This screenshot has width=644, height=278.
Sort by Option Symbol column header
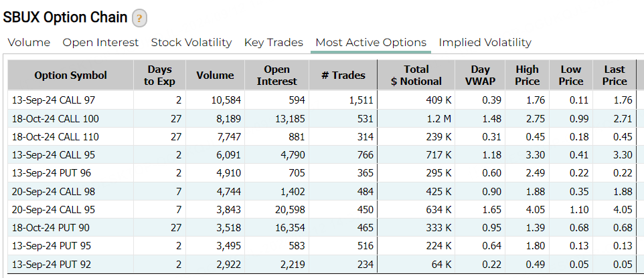point(70,76)
